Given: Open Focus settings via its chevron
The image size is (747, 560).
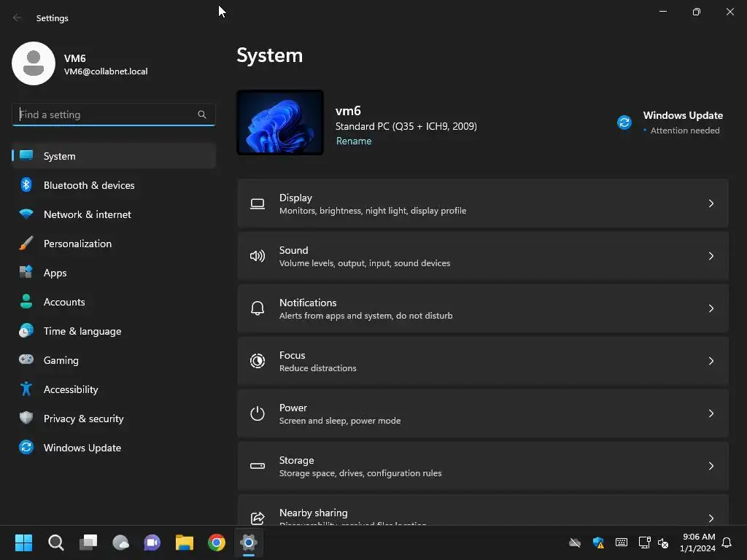Looking at the screenshot, I should [711, 361].
